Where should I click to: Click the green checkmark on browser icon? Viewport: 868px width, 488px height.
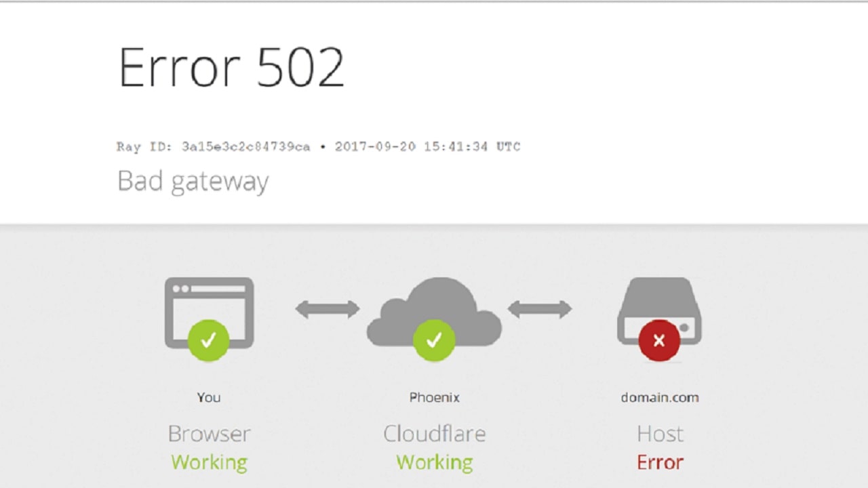pos(209,340)
